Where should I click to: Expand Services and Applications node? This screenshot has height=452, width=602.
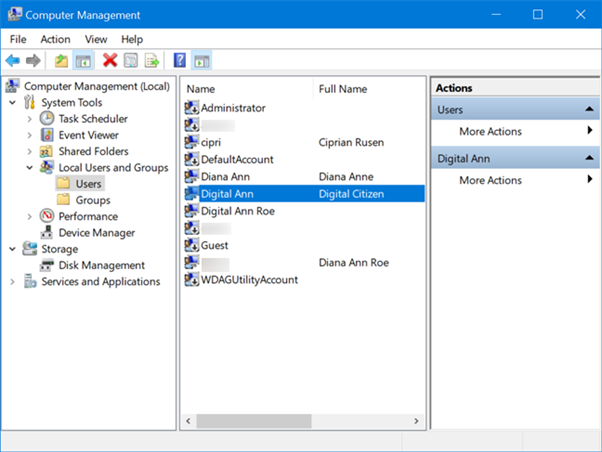[x=13, y=282]
